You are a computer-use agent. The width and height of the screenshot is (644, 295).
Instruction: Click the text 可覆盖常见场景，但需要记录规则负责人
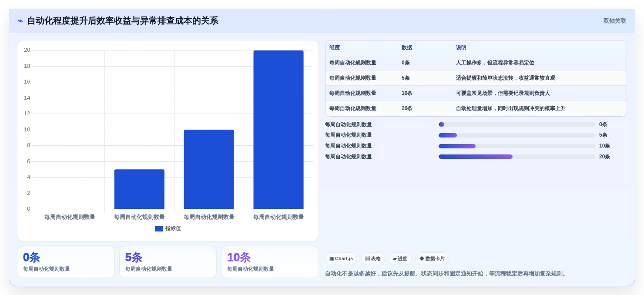(503, 94)
